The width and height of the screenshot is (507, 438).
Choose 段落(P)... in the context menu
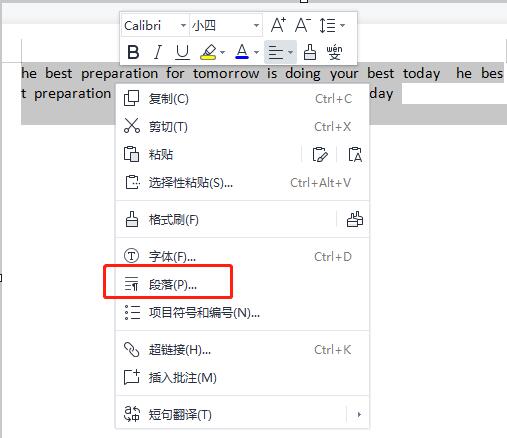242,285
